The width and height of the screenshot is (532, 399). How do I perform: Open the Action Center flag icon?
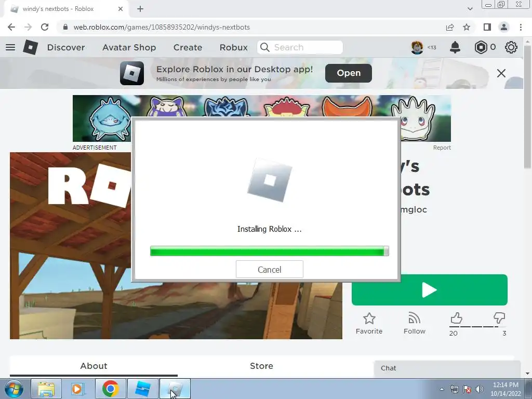click(x=467, y=389)
